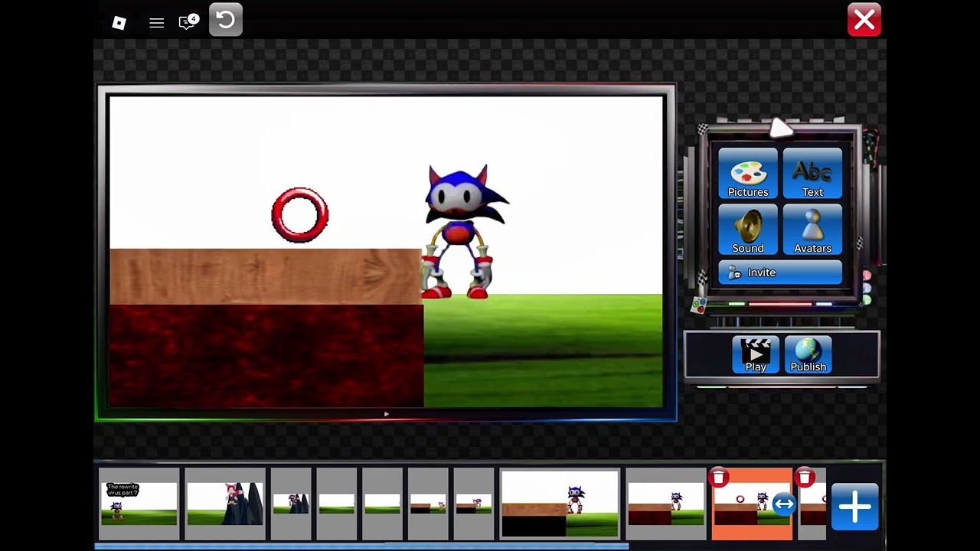Close the editor with red X

pos(864,20)
